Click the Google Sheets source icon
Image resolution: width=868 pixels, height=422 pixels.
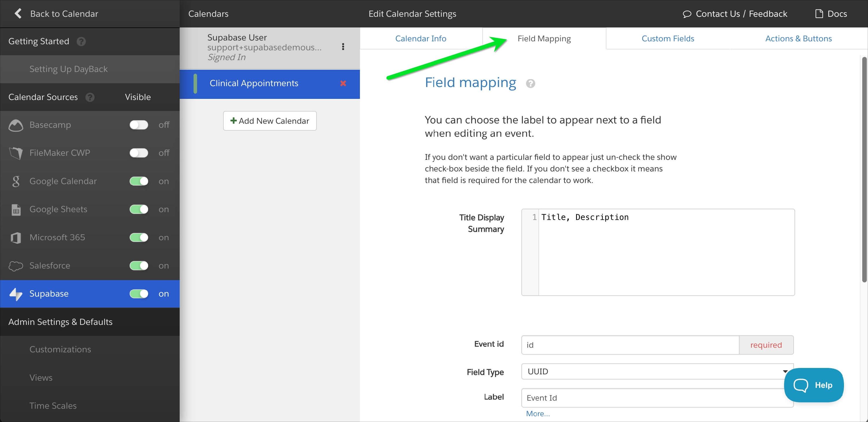tap(16, 210)
